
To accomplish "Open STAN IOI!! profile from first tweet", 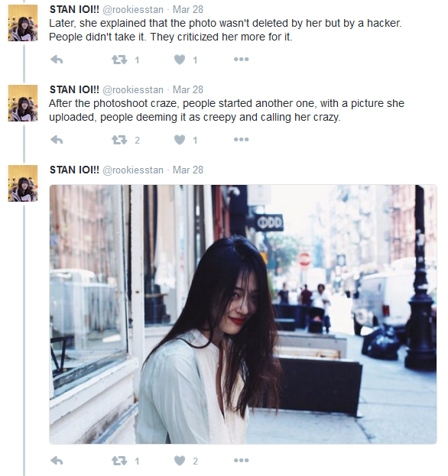I will 74,9.
